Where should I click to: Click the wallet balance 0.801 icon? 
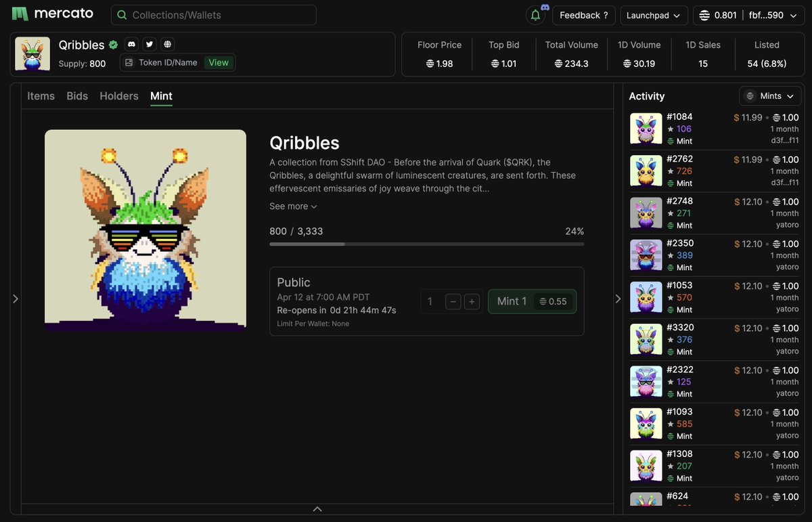[x=704, y=15]
